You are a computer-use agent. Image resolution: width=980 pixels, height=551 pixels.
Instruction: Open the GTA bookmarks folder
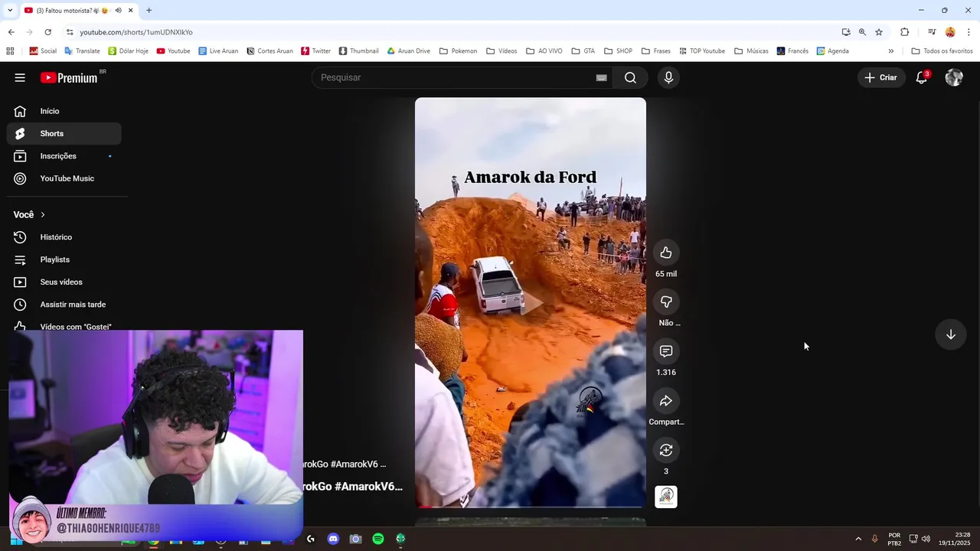[583, 51]
